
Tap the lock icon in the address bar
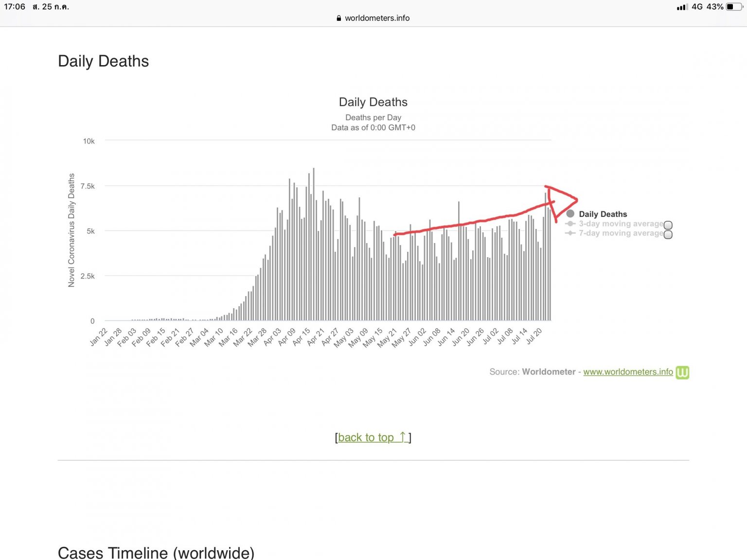pyautogui.click(x=339, y=18)
